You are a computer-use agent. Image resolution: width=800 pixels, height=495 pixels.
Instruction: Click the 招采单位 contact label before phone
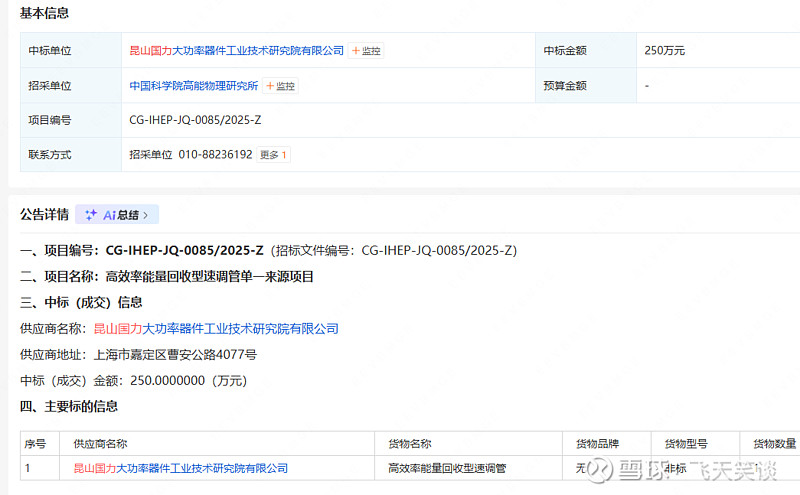[x=151, y=155]
